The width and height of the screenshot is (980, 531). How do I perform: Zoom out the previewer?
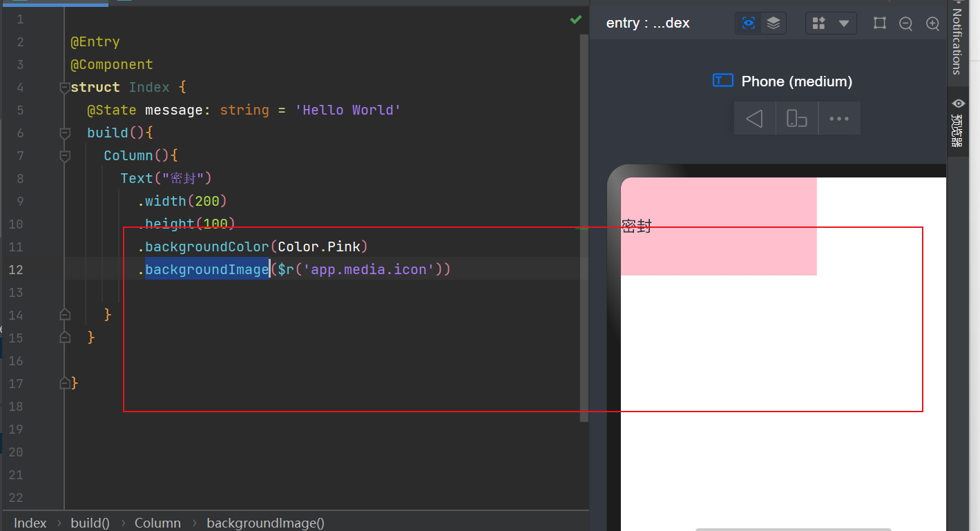[x=906, y=23]
